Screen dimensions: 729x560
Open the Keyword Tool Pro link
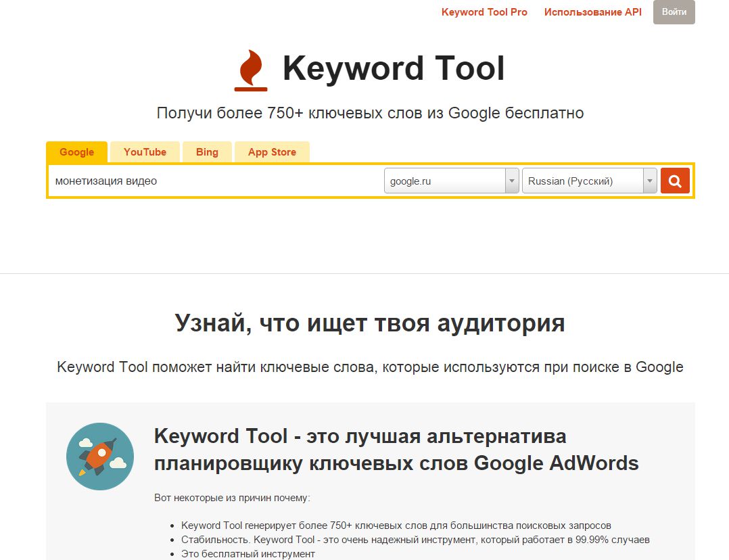coord(484,12)
